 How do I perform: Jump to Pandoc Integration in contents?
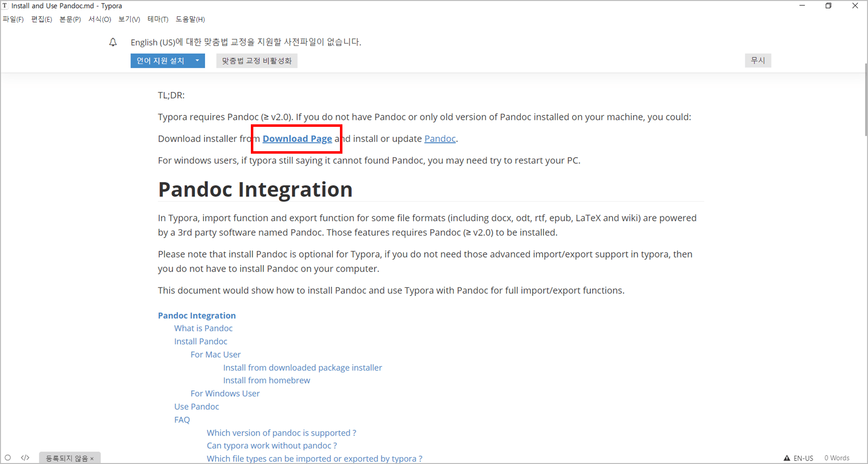(x=197, y=315)
